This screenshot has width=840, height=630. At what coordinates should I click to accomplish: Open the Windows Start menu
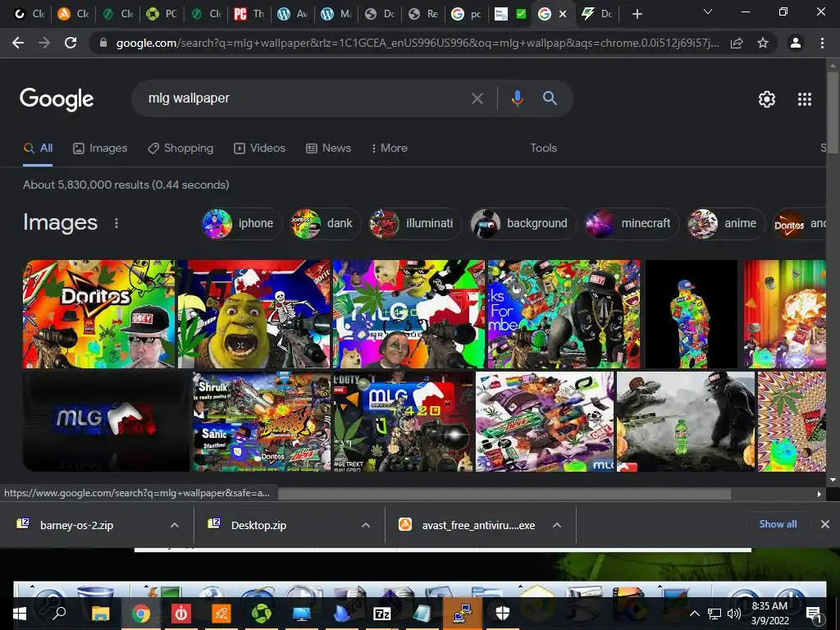point(20,614)
